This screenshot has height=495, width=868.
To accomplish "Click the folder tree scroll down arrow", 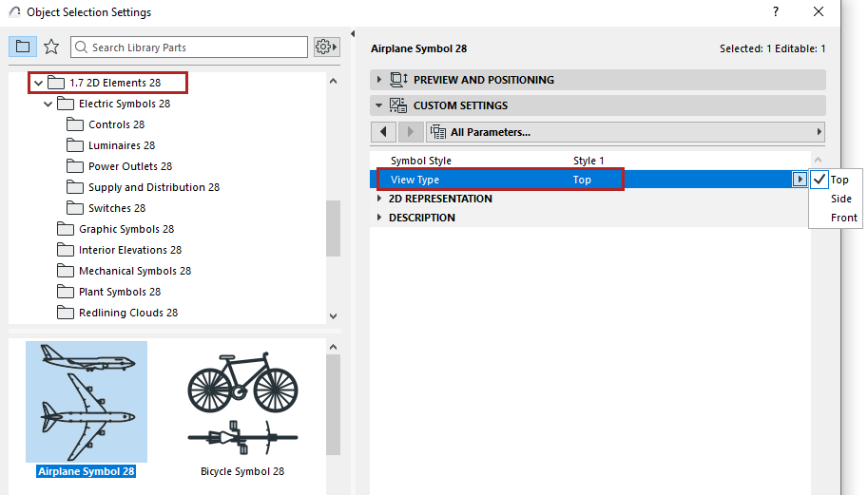I will (334, 316).
